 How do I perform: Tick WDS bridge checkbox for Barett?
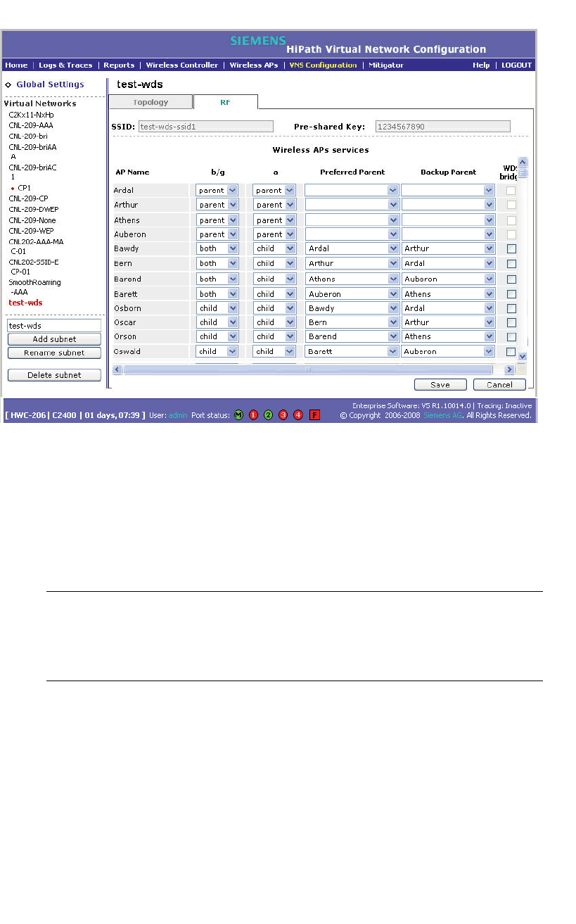pos(511,294)
